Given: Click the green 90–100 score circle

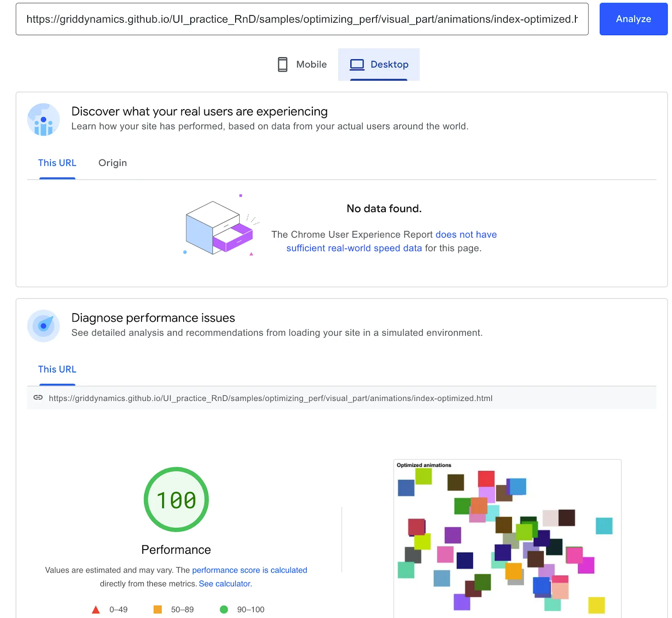Looking at the screenshot, I should coord(225,609).
